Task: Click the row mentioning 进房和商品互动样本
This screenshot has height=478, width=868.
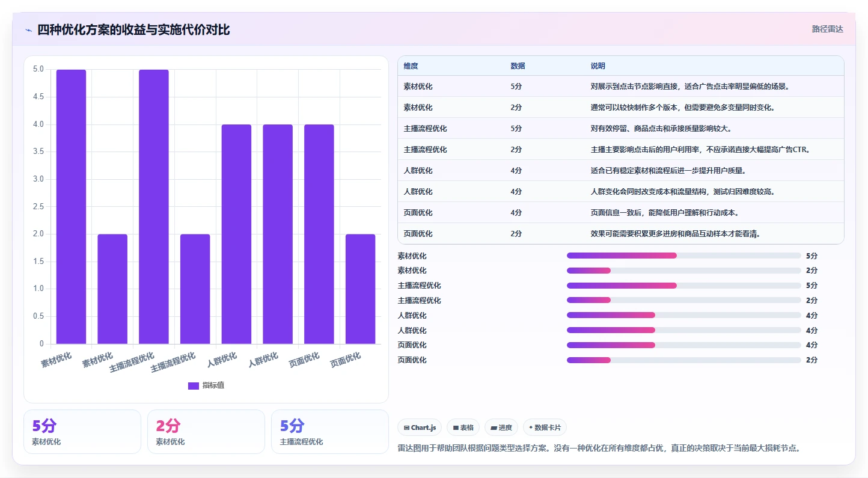Action: (621, 233)
